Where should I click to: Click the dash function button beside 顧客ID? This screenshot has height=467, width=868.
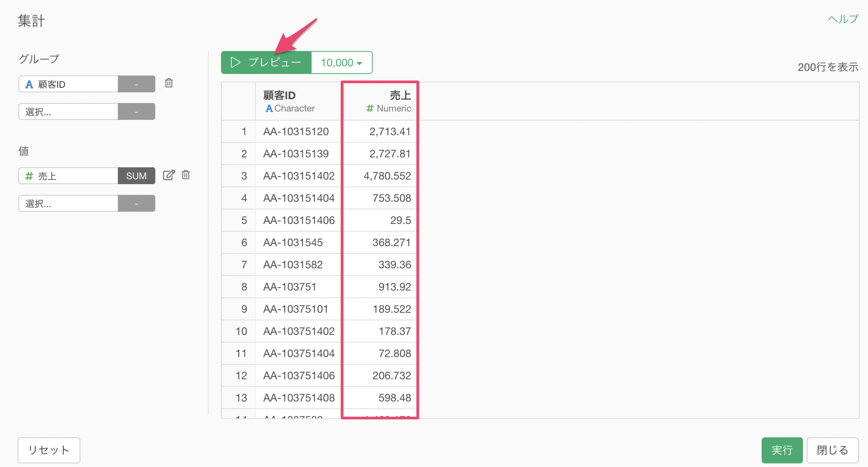pyautogui.click(x=136, y=84)
